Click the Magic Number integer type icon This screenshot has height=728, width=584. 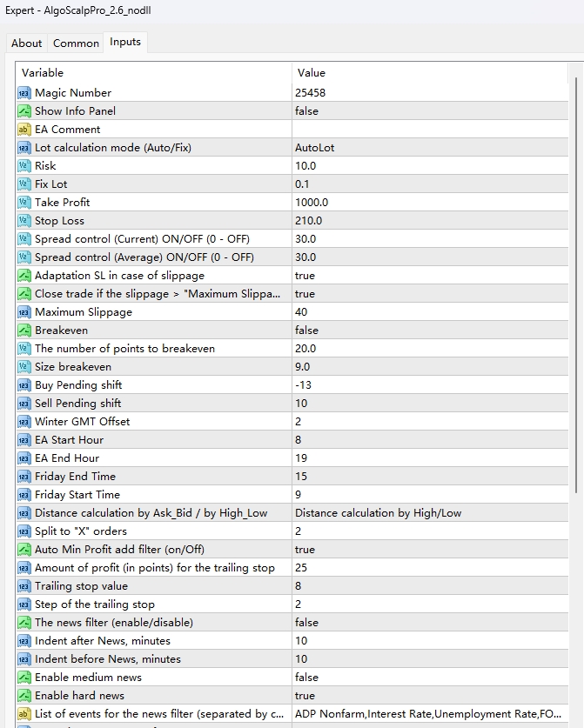coord(24,93)
